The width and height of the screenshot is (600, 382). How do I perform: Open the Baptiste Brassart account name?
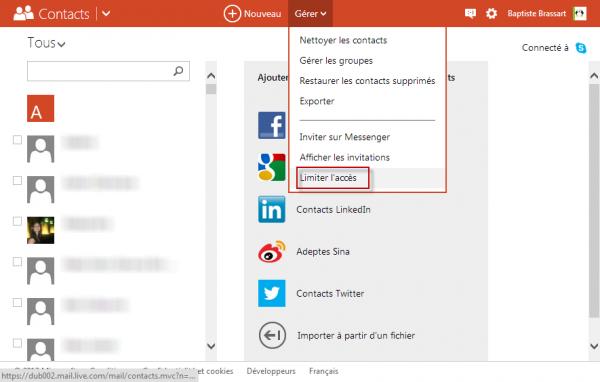pos(536,14)
